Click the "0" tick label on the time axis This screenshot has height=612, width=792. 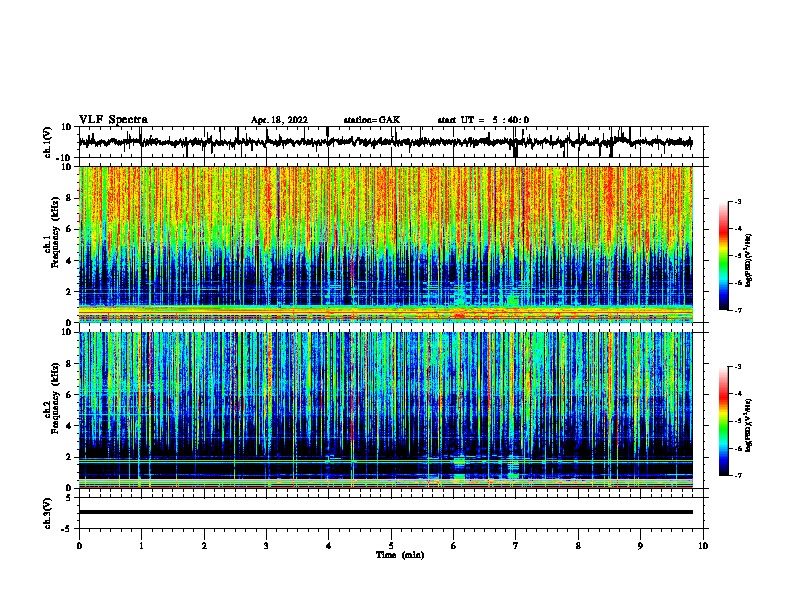click(x=79, y=546)
